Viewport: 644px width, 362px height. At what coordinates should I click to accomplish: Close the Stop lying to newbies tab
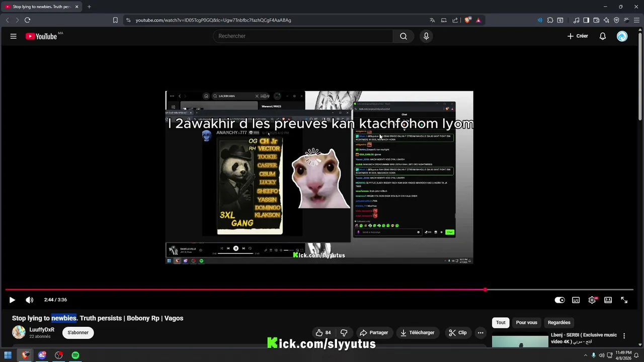pos(76,7)
